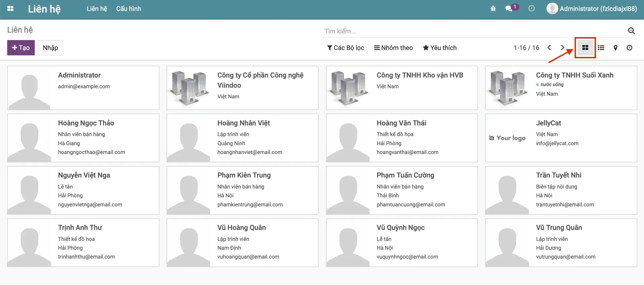Open the Administrator user menu
This screenshot has width=644, height=285.
(592, 9)
